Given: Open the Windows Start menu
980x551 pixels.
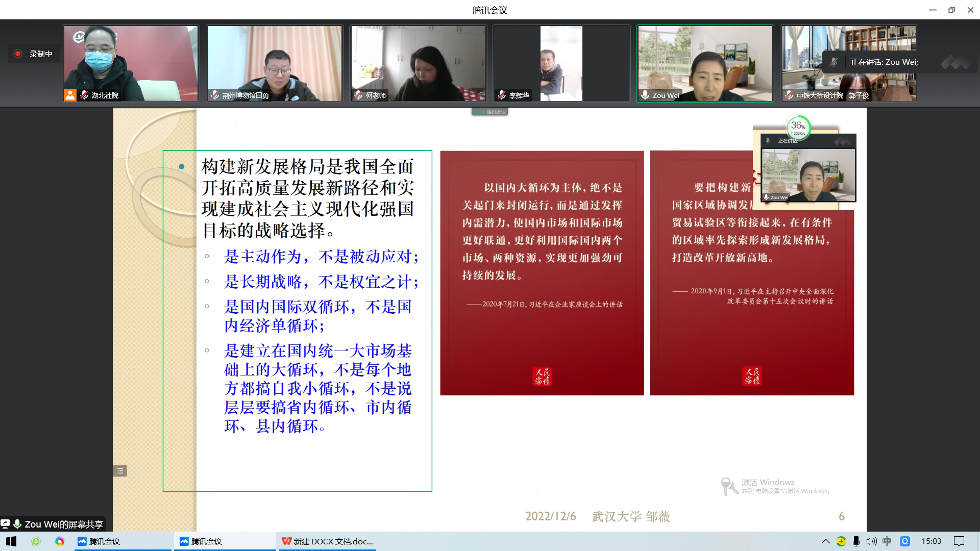Looking at the screenshot, I should 11,541.
